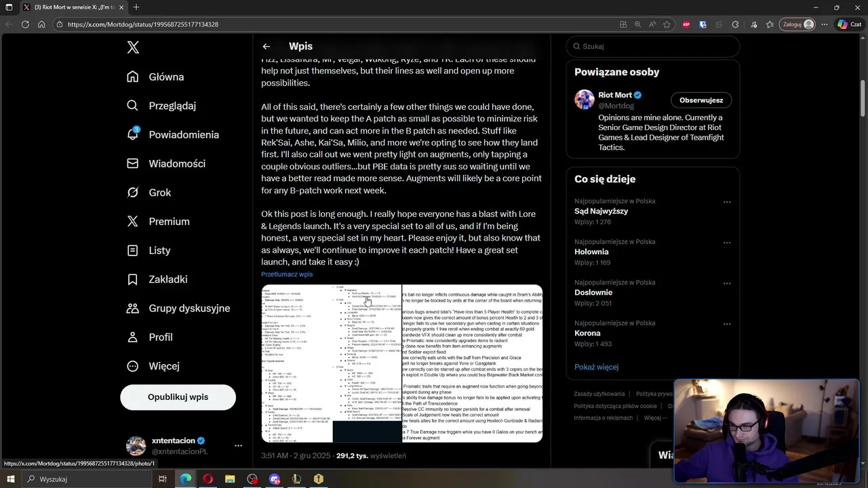Open options for the Hołownia trend
This screenshot has height=488, width=868.
pyautogui.click(x=727, y=243)
